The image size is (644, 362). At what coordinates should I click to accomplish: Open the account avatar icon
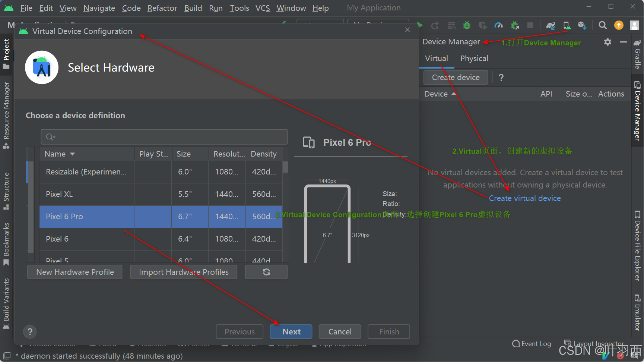(x=634, y=25)
